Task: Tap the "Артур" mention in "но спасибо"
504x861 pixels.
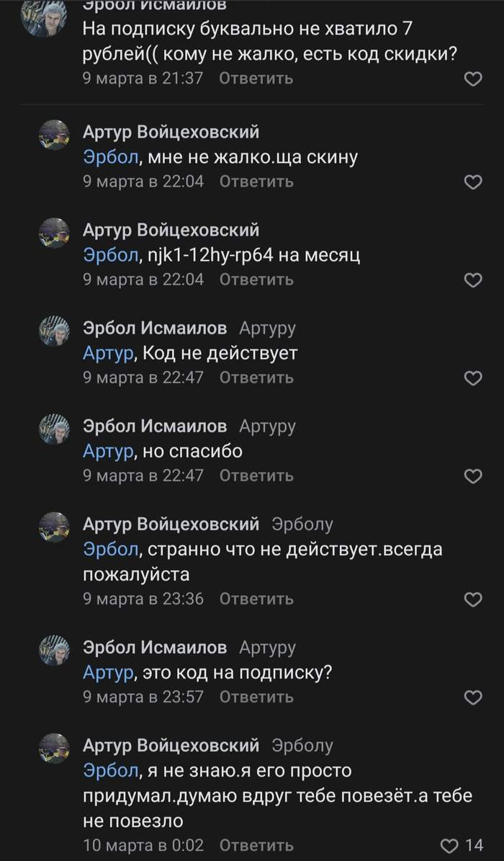Action: 108,452
